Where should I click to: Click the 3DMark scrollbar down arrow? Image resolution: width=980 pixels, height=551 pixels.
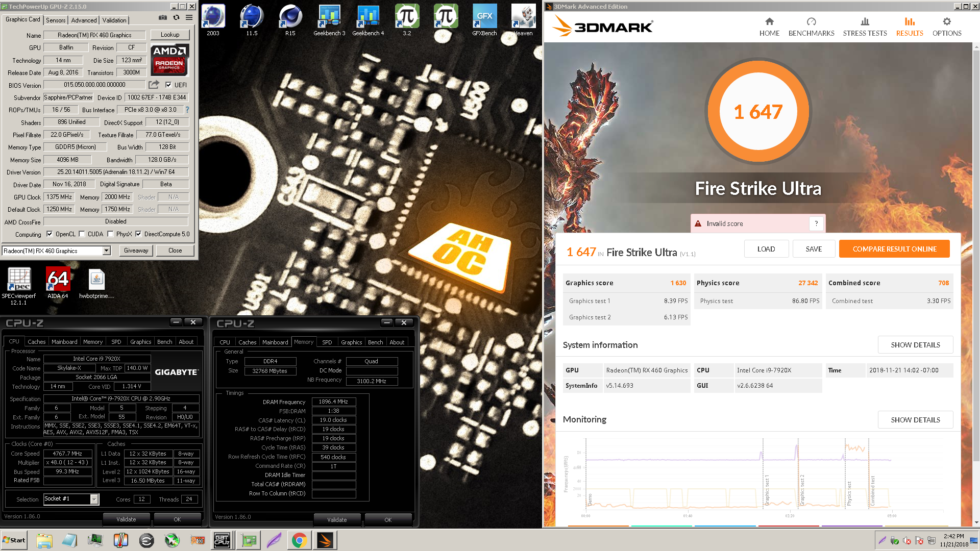click(x=976, y=522)
